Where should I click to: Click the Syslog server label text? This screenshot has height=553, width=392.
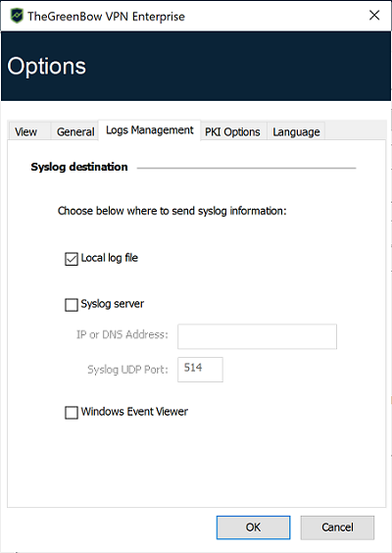[112, 304]
